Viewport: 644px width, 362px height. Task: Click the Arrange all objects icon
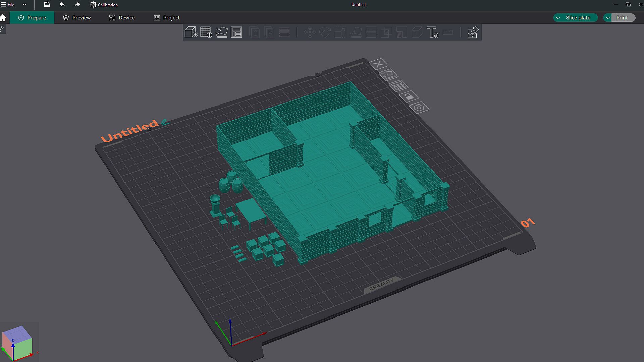point(236,32)
